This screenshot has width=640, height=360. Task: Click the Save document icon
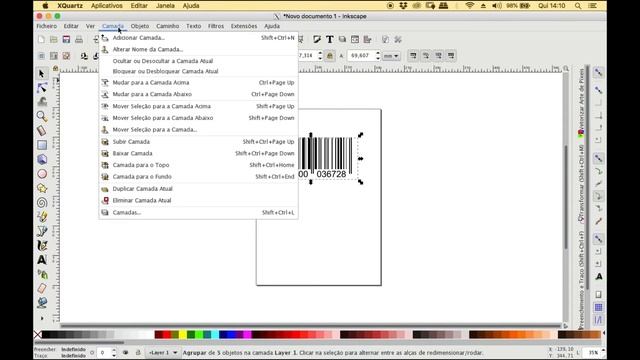[66, 39]
